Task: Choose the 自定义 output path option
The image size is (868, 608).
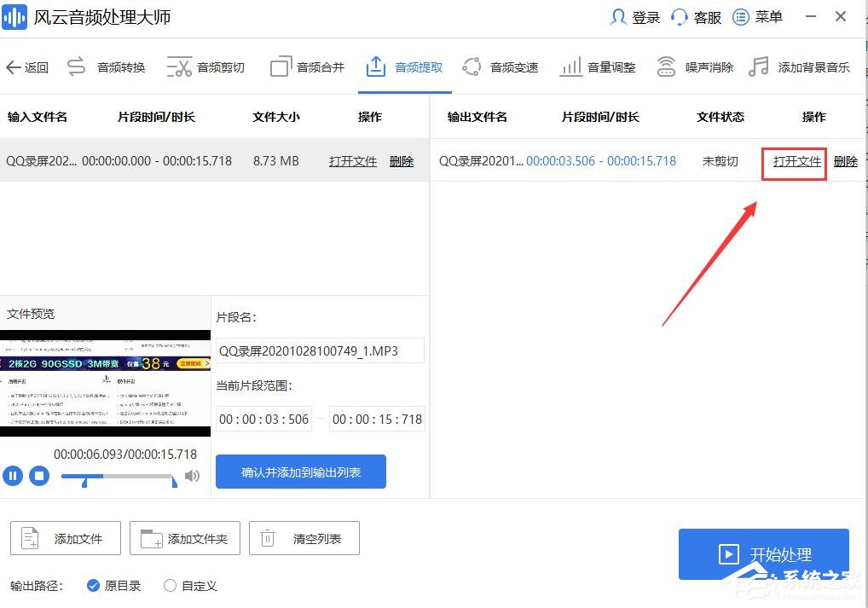Action: [x=191, y=586]
